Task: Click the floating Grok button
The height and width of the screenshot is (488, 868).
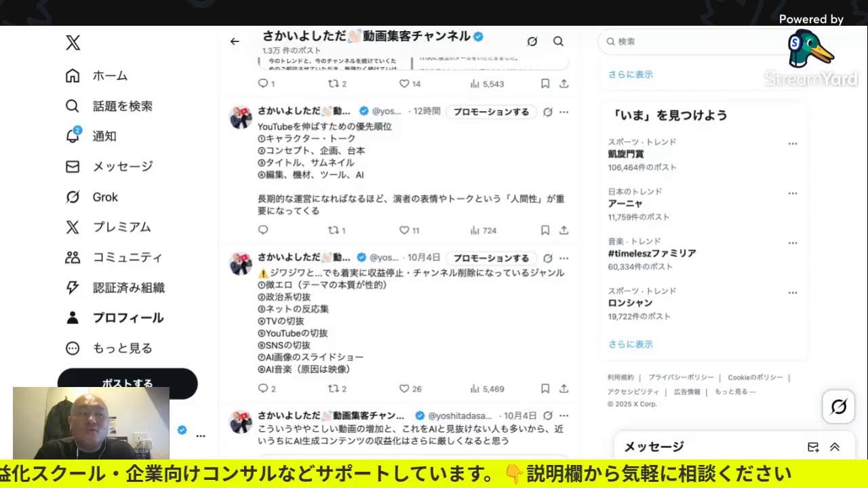Action: click(x=839, y=407)
